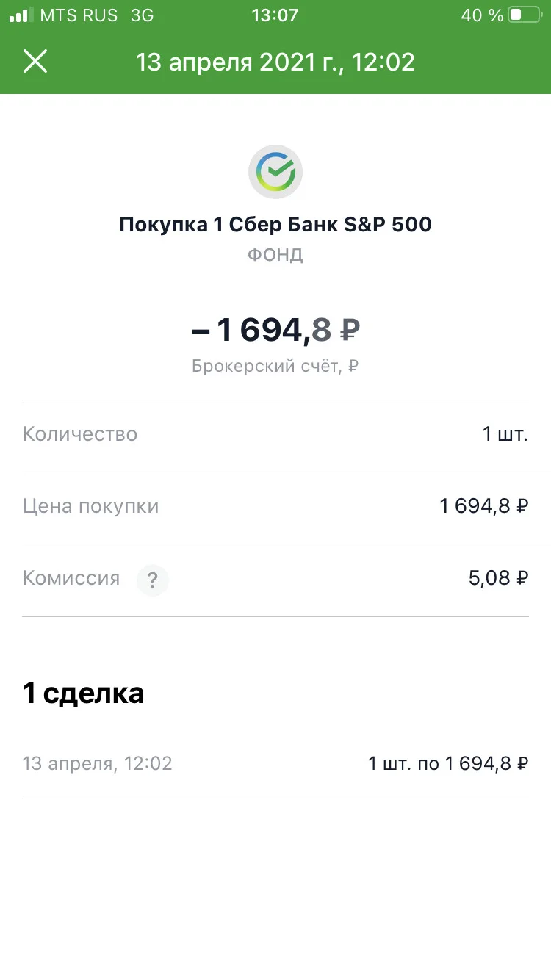Close the transaction details with X icon
The image size is (551, 980).
35,62
